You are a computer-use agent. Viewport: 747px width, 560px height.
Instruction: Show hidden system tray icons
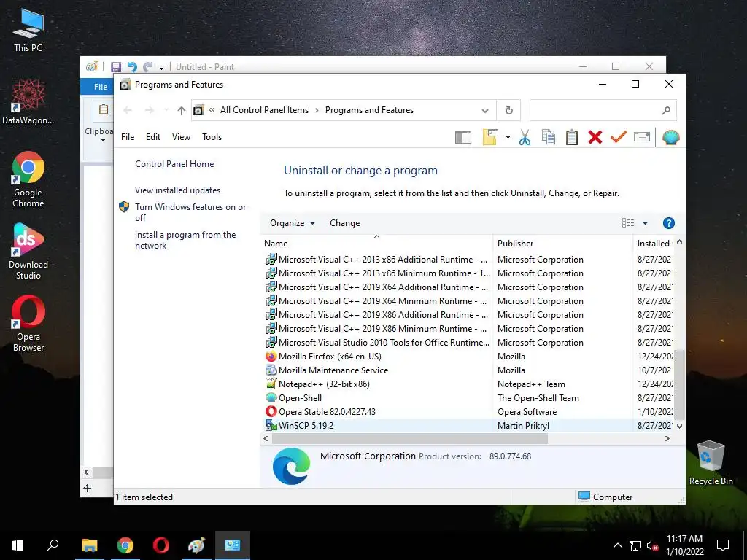pyautogui.click(x=617, y=545)
